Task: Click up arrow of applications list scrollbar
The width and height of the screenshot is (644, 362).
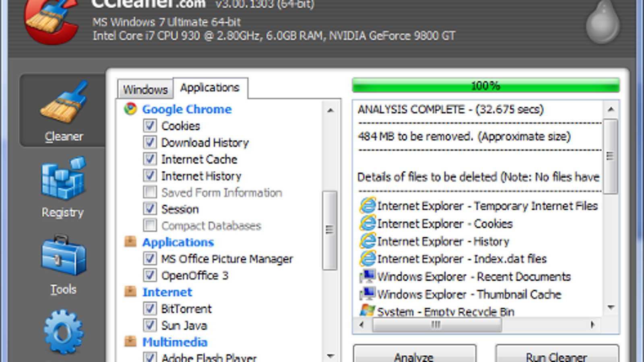Action: pyautogui.click(x=330, y=110)
